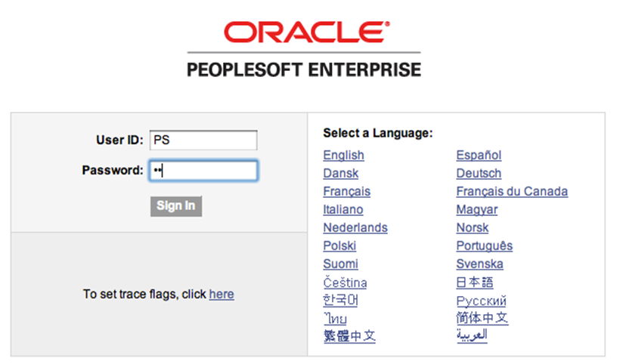Open the trace flags 'here' link
626x364 pixels.
click(222, 294)
